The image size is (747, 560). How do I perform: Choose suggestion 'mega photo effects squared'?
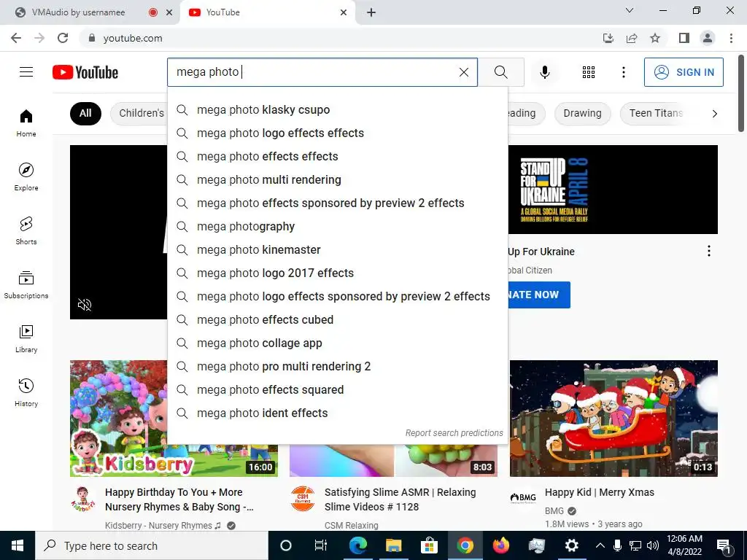(338, 389)
